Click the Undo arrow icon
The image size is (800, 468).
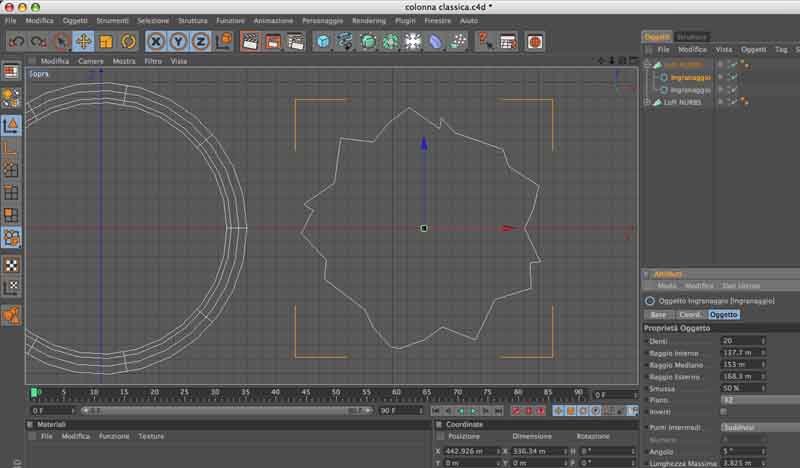[x=16, y=42]
